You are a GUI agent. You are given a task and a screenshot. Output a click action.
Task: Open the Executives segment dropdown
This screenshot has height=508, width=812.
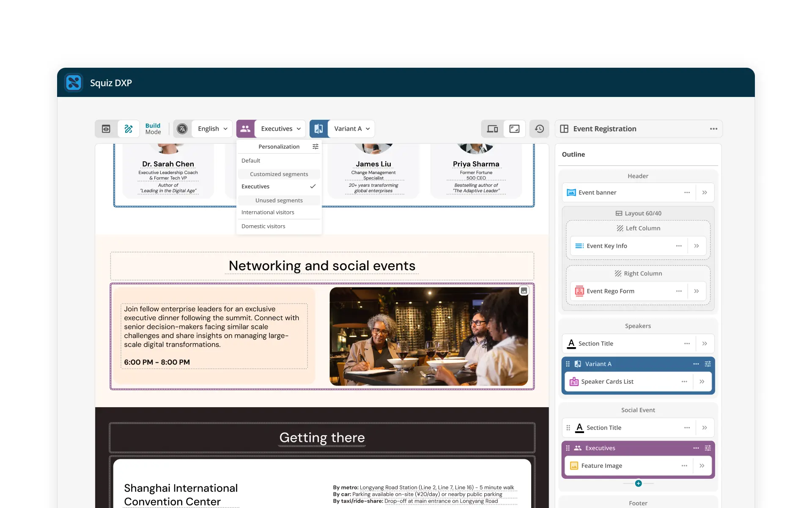(281, 129)
